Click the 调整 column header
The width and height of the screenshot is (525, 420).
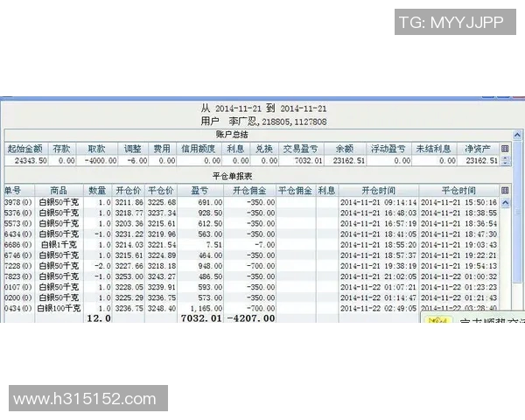tap(133, 149)
